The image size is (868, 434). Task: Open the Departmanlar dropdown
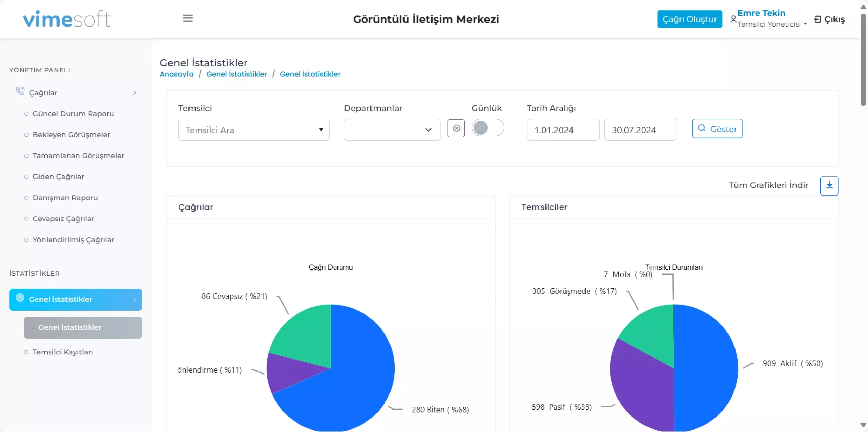point(392,130)
